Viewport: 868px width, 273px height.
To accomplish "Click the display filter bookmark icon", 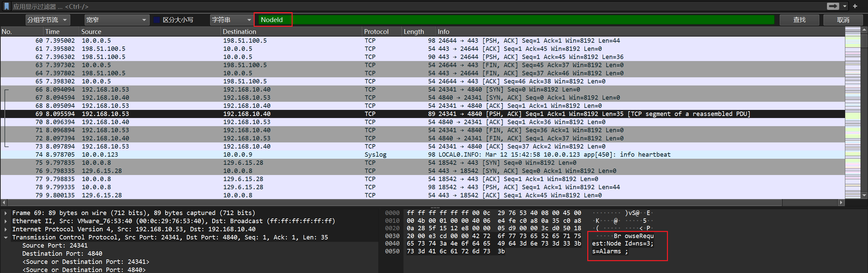I will tap(6, 6).
